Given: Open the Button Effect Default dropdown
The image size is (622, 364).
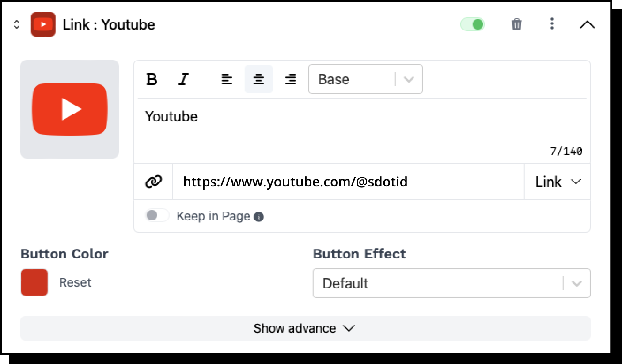Looking at the screenshot, I should [x=451, y=283].
